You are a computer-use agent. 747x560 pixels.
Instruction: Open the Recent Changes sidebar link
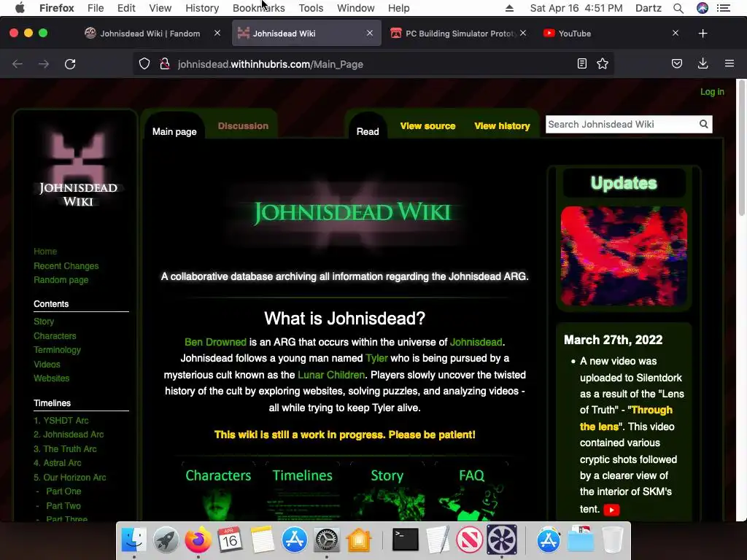coord(66,265)
